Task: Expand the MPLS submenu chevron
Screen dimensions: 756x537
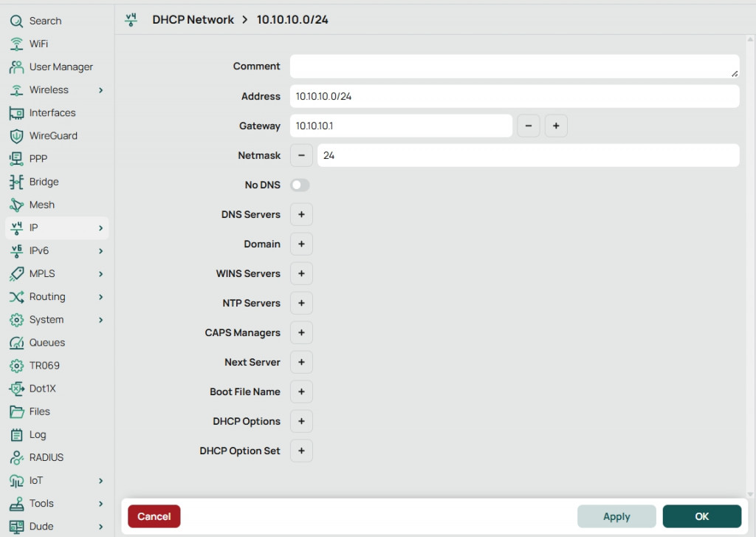Action: [100, 273]
